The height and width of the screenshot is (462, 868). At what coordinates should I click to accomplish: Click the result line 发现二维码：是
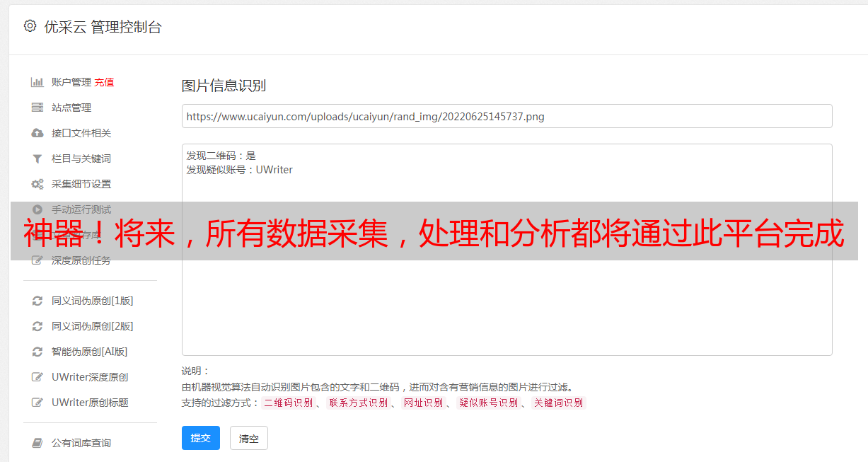pos(221,156)
